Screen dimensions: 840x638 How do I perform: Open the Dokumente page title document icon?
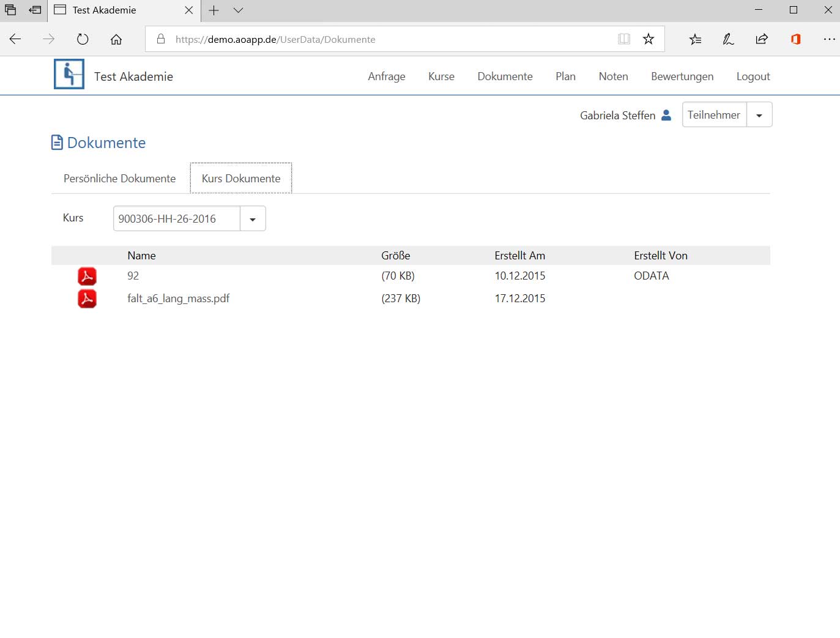tap(57, 143)
